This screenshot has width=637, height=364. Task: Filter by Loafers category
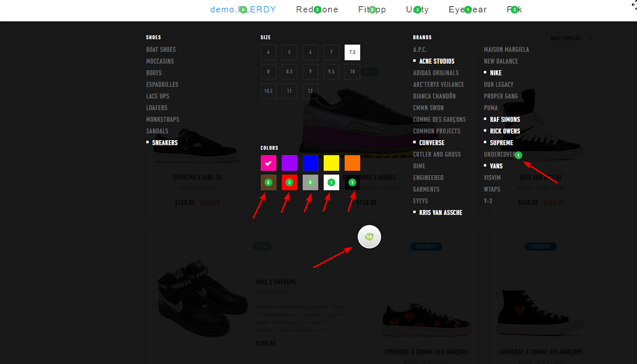(x=157, y=108)
